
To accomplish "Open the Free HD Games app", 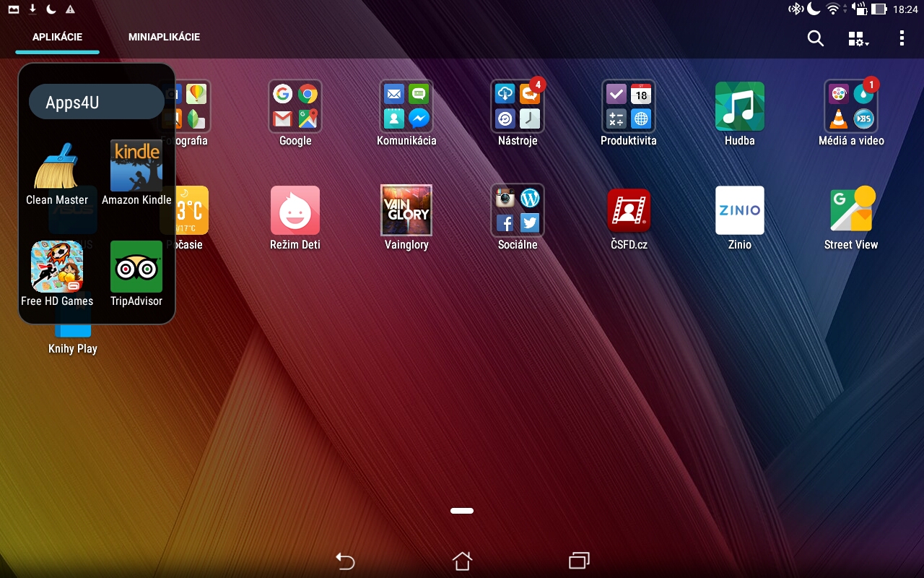I will pos(57,267).
